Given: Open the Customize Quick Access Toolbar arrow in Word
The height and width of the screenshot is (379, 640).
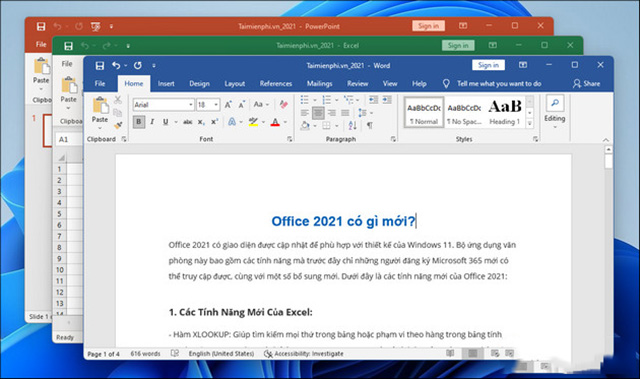Looking at the screenshot, I should point(154,65).
